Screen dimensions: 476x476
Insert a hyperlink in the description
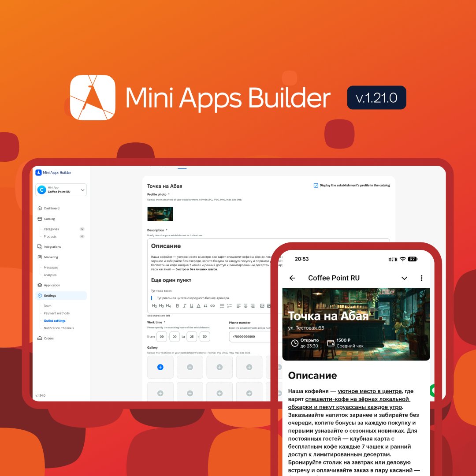point(212,306)
